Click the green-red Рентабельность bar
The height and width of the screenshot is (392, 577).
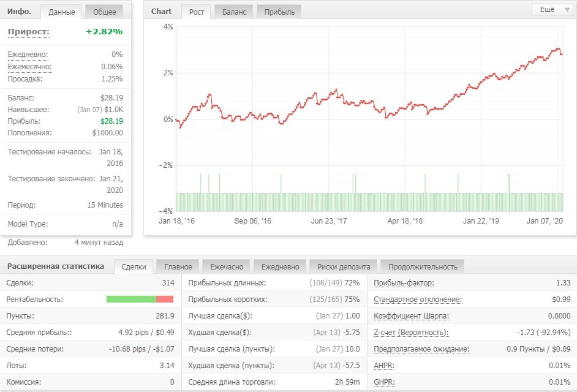click(140, 300)
